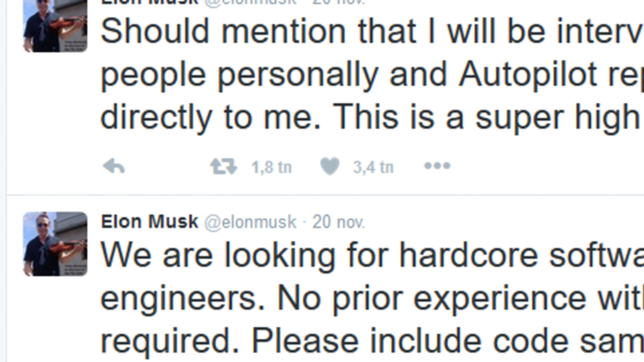Click the @elonmusk handle on the lower tweet
The image size is (644, 362).
click(x=250, y=222)
